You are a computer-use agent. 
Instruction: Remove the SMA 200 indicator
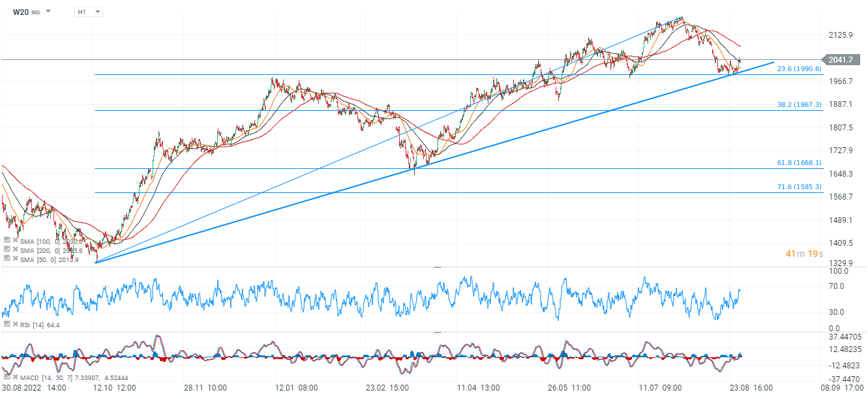(x=14, y=250)
